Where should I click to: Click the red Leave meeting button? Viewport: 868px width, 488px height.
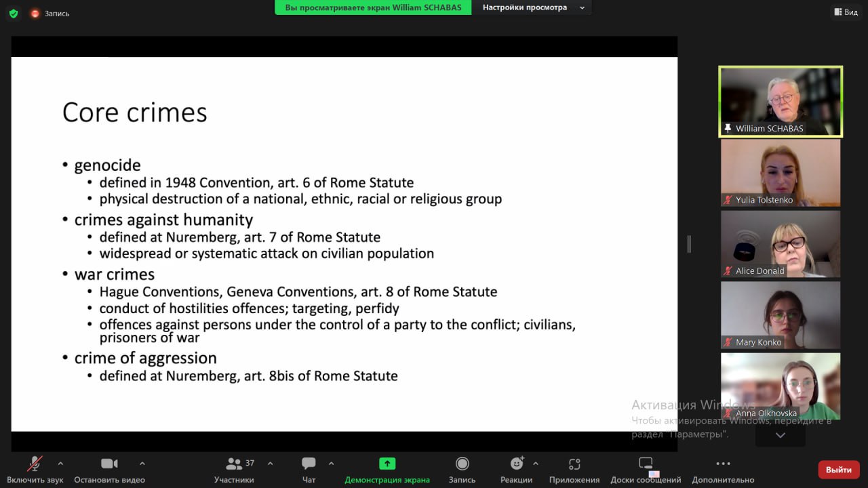[838, 470]
